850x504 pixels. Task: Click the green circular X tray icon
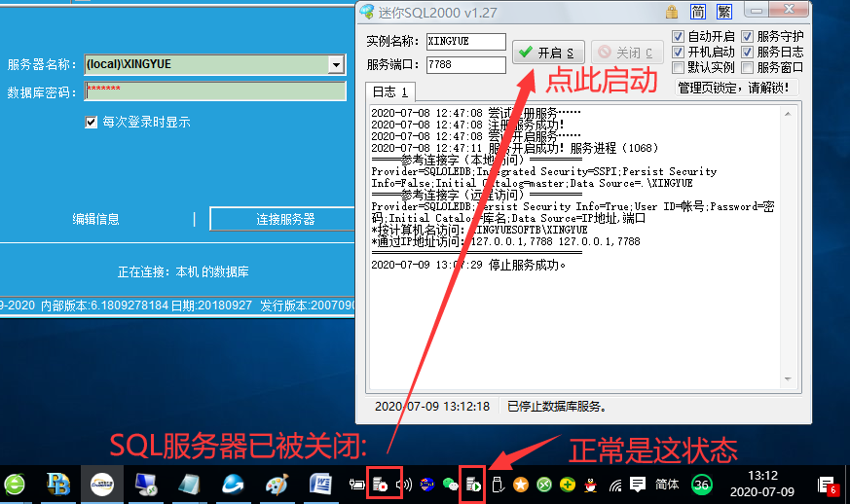(543, 485)
